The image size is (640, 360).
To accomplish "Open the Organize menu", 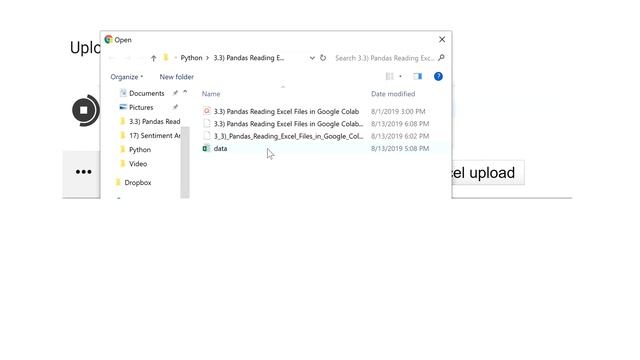I will [x=127, y=77].
